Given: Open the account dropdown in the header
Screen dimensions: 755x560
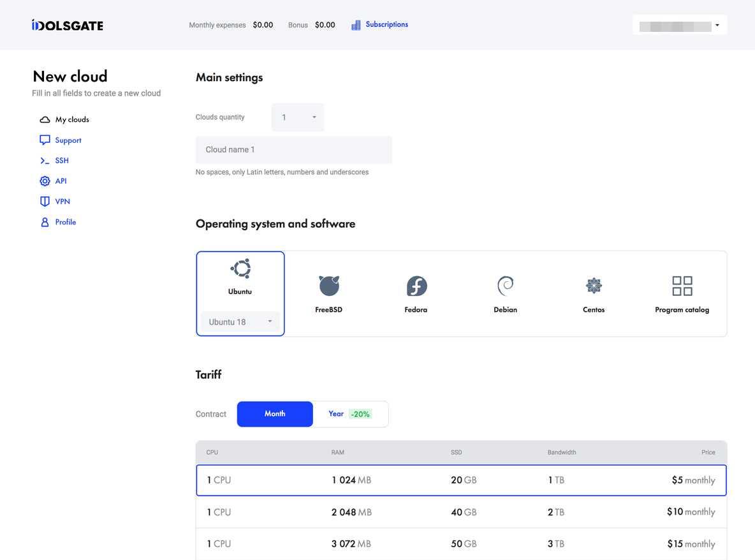Looking at the screenshot, I should point(680,25).
